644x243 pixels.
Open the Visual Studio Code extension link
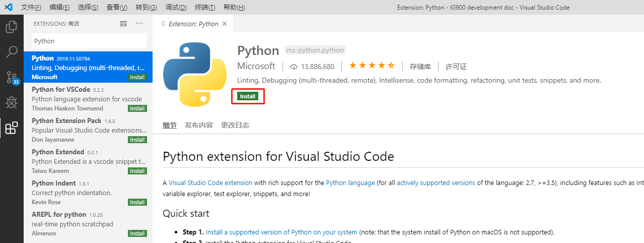click(210, 183)
